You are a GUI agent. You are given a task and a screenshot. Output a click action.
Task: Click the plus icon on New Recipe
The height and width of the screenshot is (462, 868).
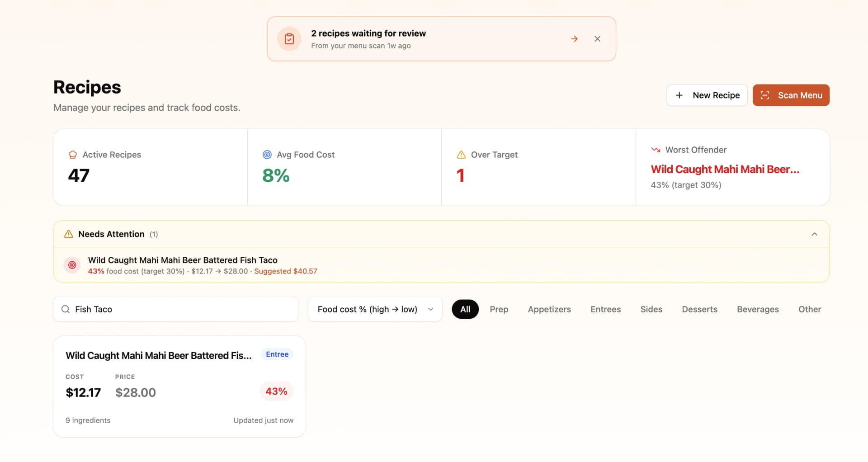[x=679, y=95]
